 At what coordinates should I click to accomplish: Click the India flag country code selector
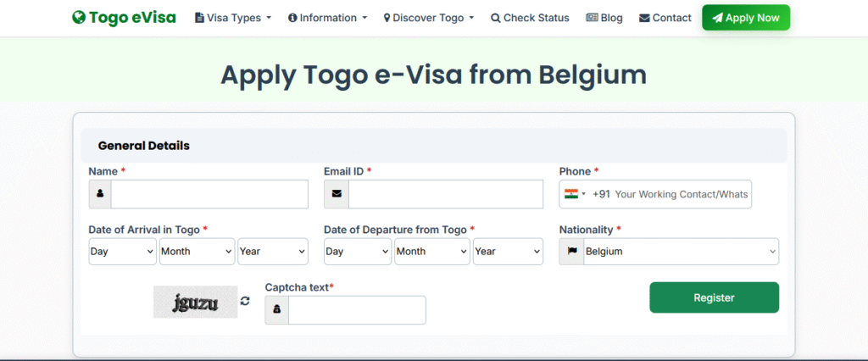tap(575, 194)
